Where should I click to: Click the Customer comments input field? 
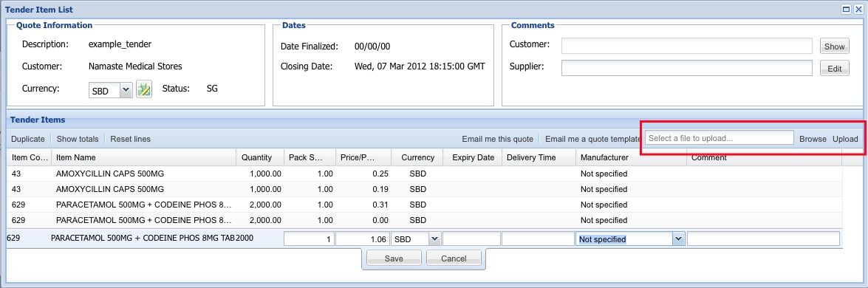coord(686,46)
